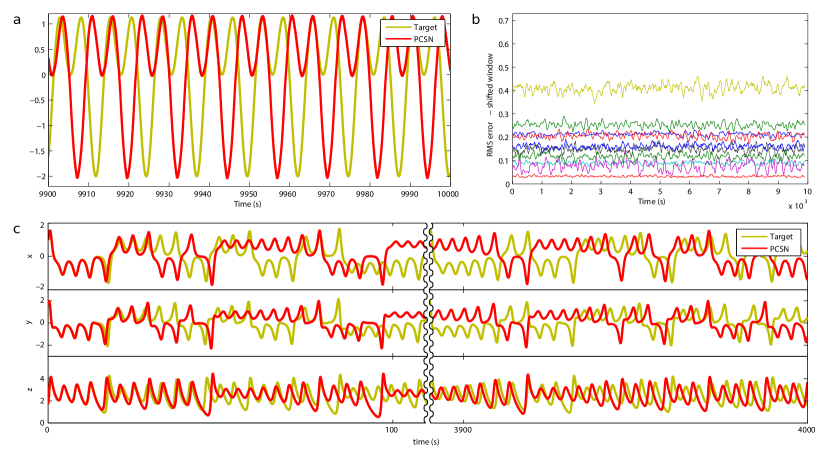Click the 'PCSN' legend entry in panel c
This screenshot has height=476, width=830.
[779, 249]
